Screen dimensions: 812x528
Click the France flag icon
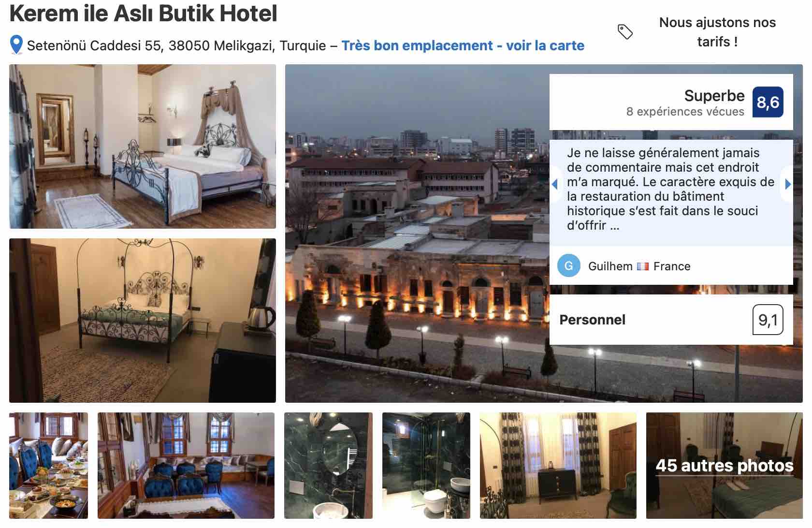643,266
